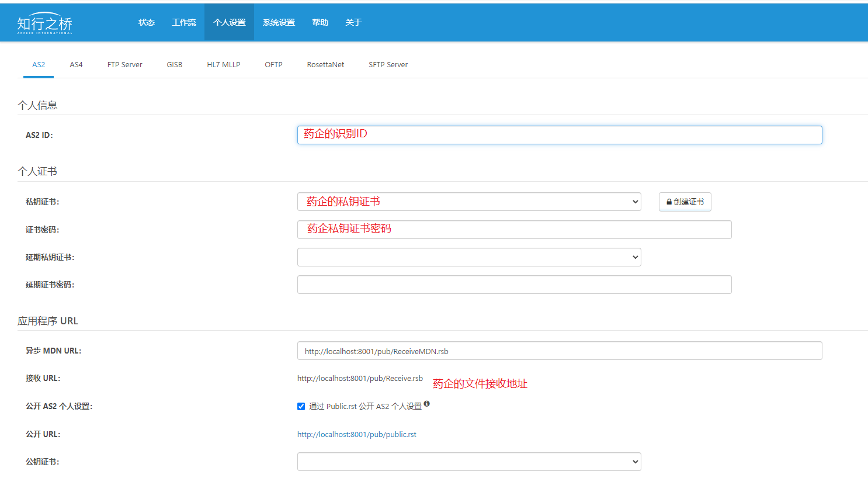The image size is (868, 485).
Task: Click the 个人证书 section heading
Action: pos(37,171)
